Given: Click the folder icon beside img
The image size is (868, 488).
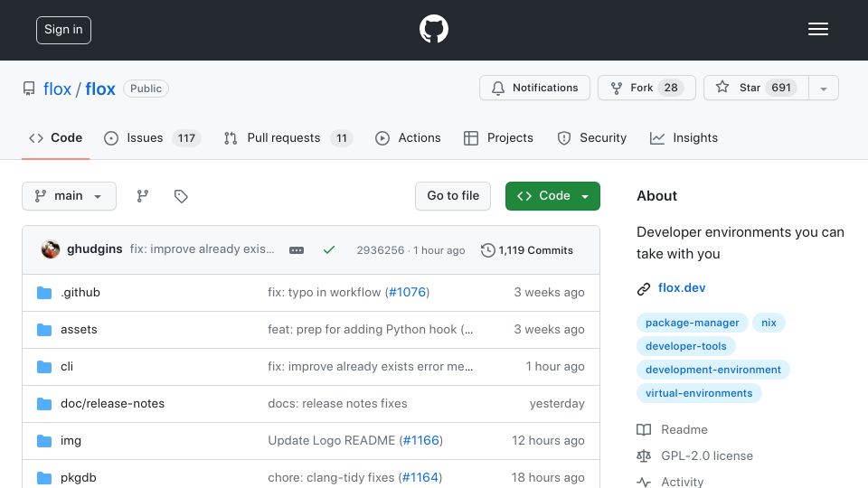Looking at the screenshot, I should click(x=44, y=441).
